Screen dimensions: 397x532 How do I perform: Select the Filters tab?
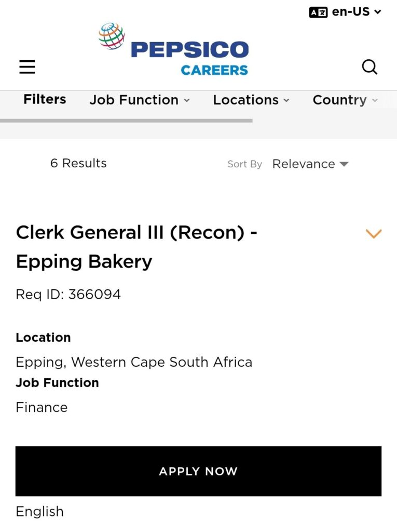tap(45, 99)
